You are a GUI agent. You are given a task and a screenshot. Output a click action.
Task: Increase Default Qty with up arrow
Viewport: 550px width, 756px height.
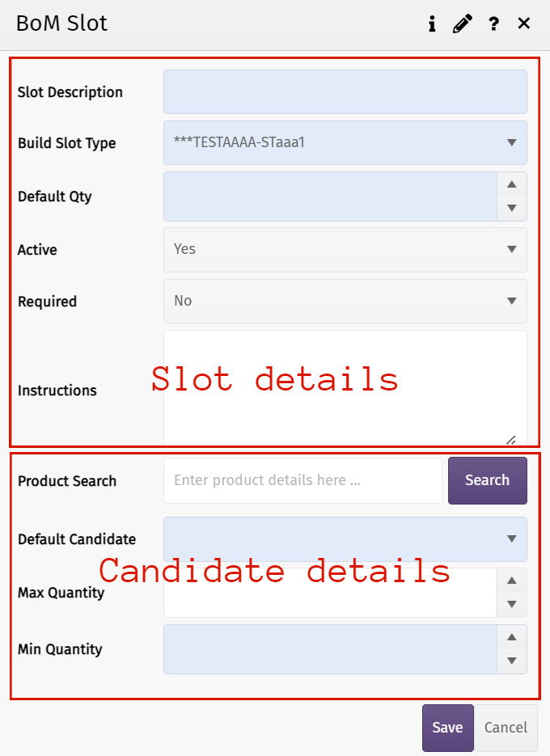tap(511, 184)
